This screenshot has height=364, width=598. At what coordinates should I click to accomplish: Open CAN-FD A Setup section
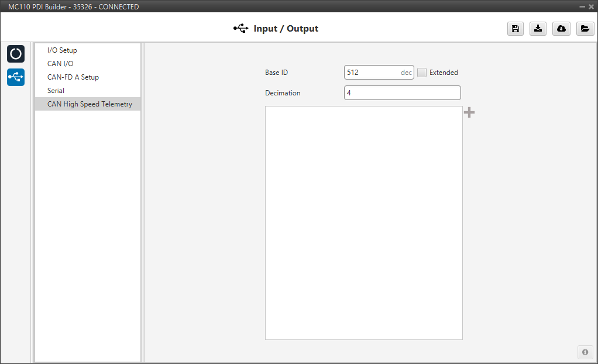click(x=73, y=77)
